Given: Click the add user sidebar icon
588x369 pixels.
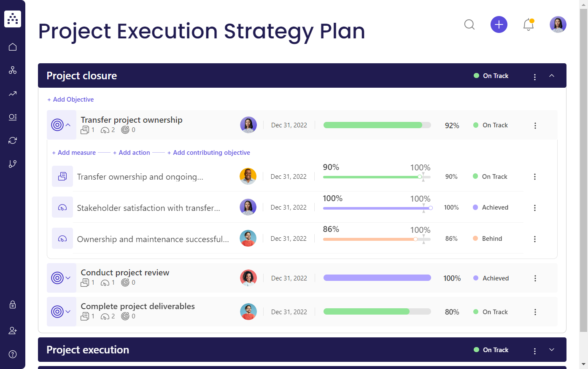Looking at the screenshot, I should [x=13, y=331].
